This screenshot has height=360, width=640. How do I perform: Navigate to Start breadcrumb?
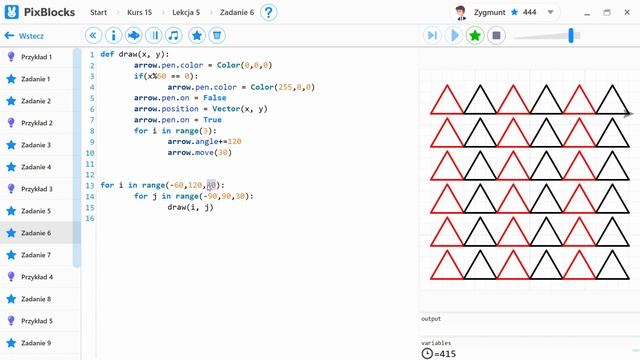pyautogui.click(x=98, y=12)
